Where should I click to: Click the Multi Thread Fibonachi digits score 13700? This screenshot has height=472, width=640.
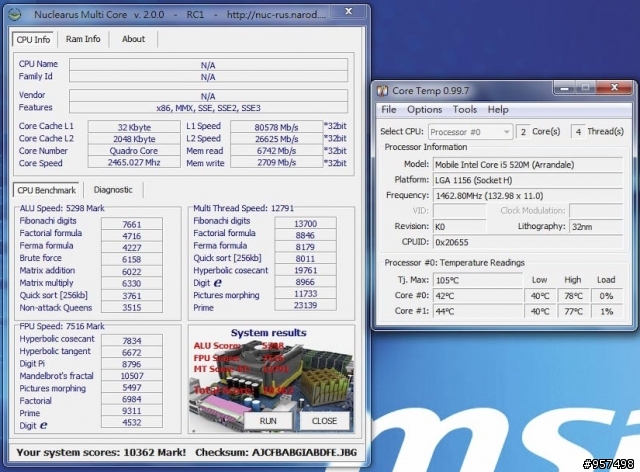pos(305,223)
